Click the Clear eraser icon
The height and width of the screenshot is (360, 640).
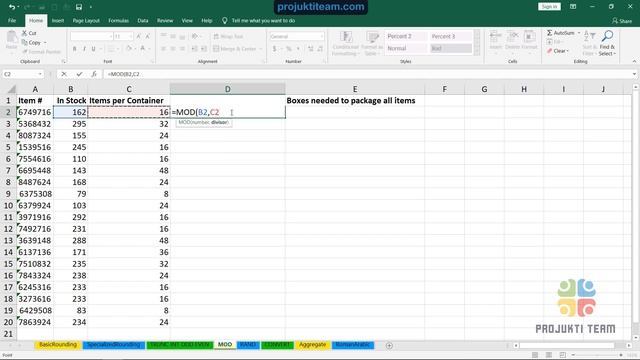click(549, 51)
